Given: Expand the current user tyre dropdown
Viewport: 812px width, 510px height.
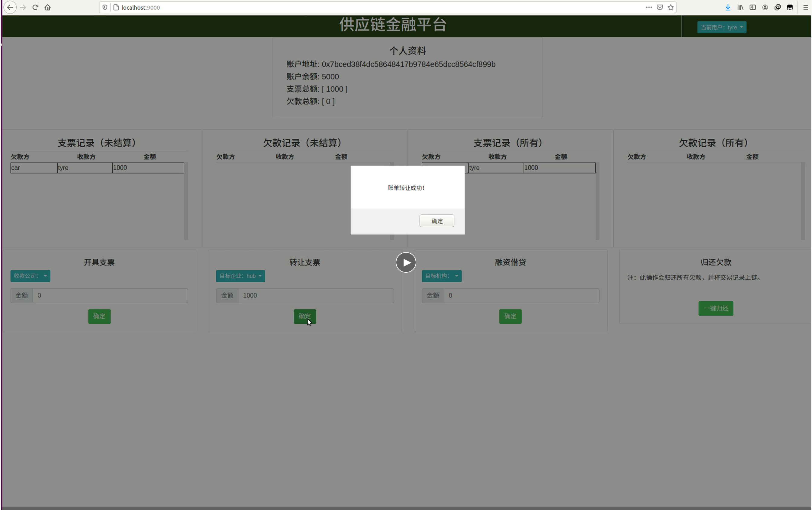Looking at the screenshot, I should (x=721, y=27).
